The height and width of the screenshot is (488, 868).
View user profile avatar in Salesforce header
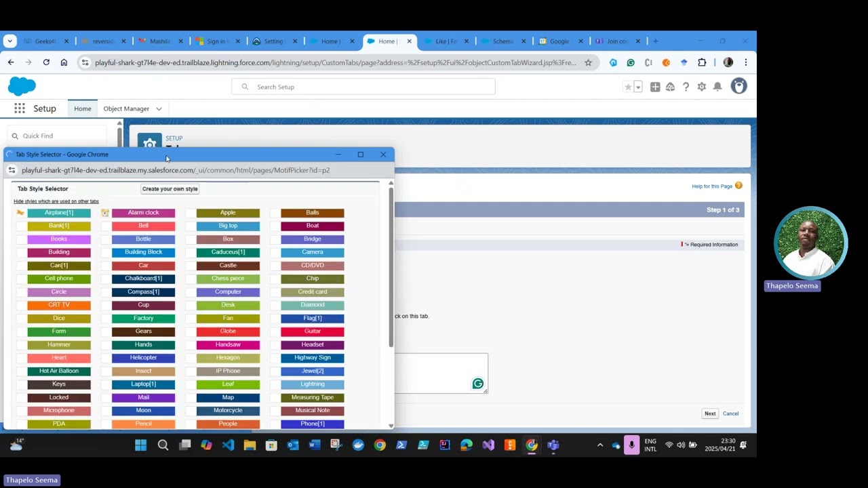(x=739, y=86)
